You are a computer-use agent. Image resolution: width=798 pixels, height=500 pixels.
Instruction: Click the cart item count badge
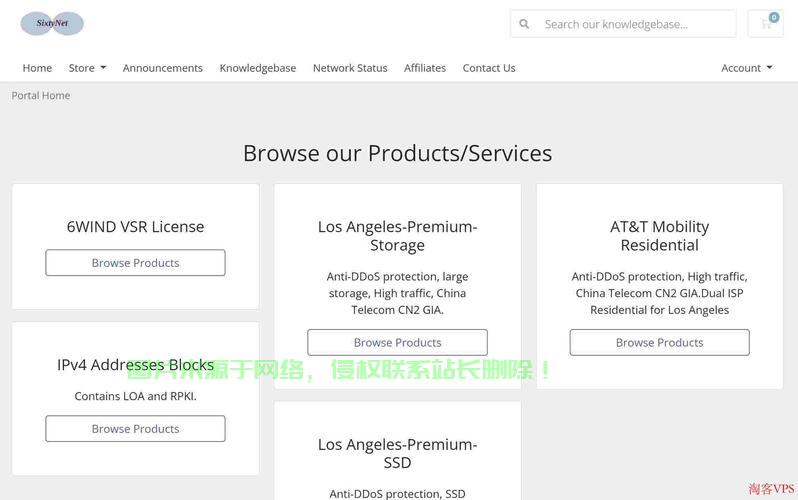774,17
